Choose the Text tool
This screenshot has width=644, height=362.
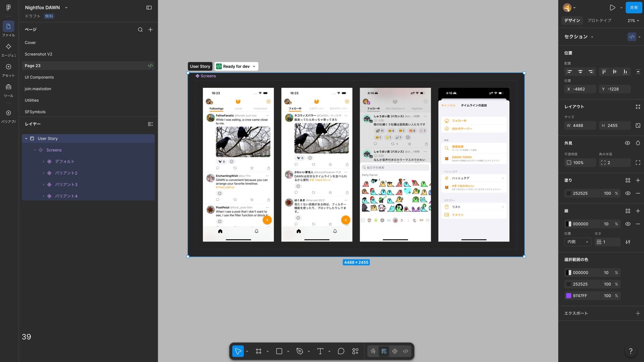(320, 351)
